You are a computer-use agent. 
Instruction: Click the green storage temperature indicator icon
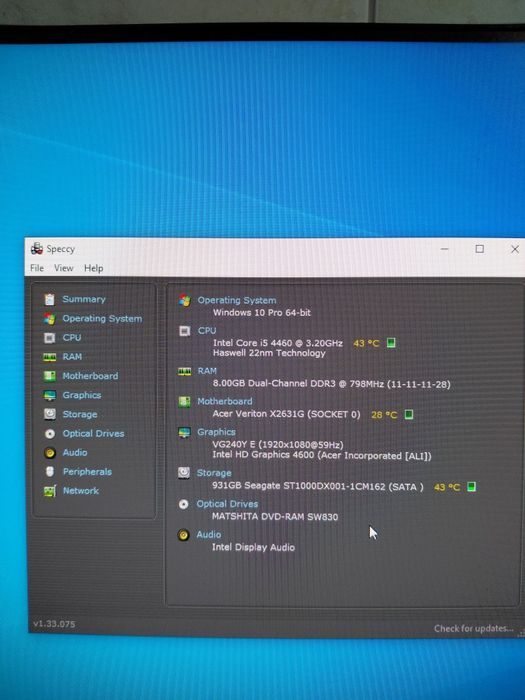click(471, 487)
